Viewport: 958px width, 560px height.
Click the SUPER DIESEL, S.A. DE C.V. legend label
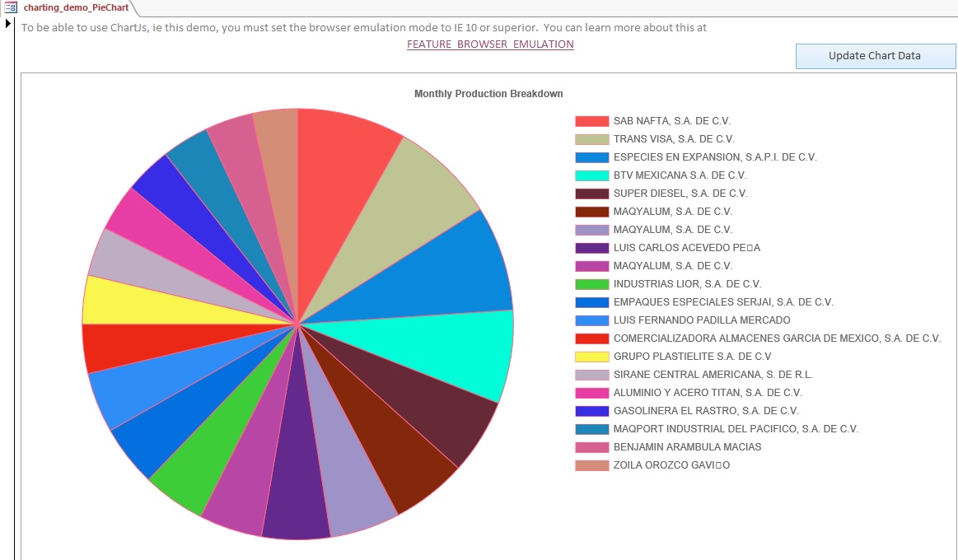click(680, 193)
